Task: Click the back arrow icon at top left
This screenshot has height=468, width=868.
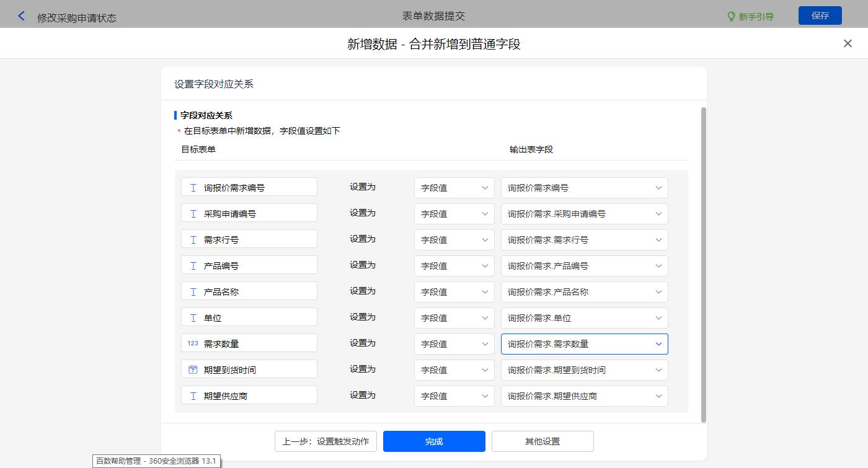Action: coord(22,16)
